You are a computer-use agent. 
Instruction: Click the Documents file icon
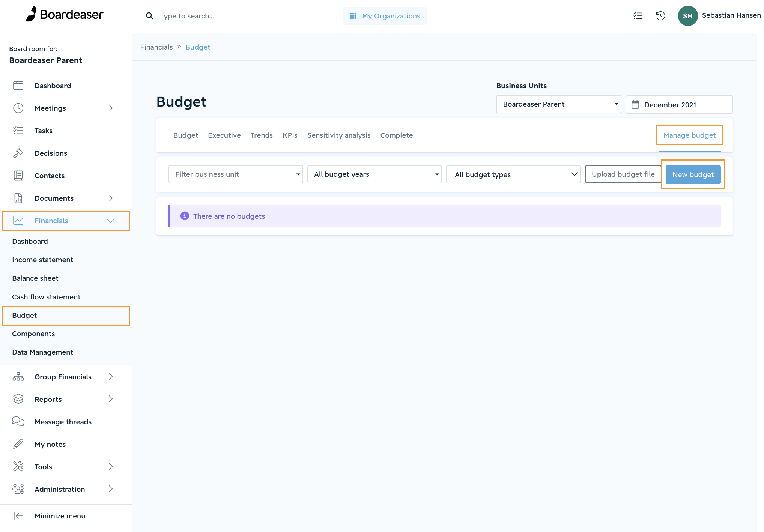18,198
